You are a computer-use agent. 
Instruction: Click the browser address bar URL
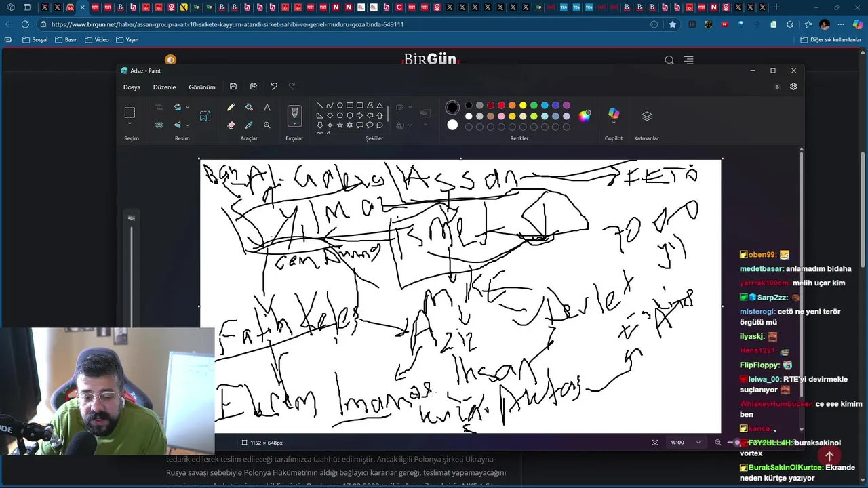click(227, 24)
